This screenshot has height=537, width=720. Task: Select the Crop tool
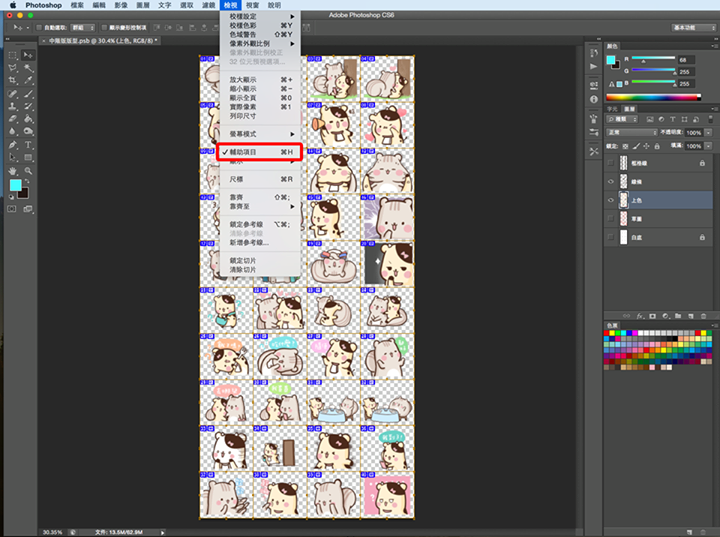[x=12, y=80]
